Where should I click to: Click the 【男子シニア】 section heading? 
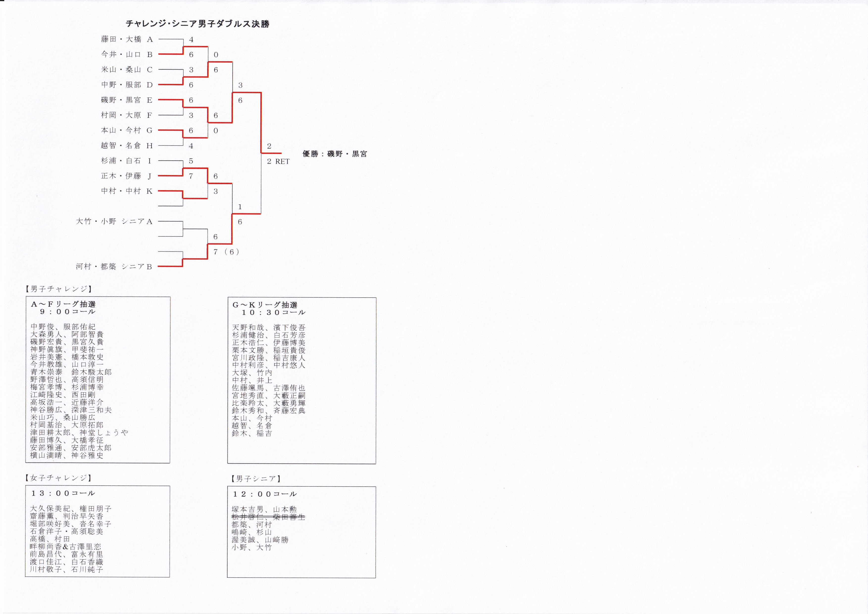(x=256, y=479)
